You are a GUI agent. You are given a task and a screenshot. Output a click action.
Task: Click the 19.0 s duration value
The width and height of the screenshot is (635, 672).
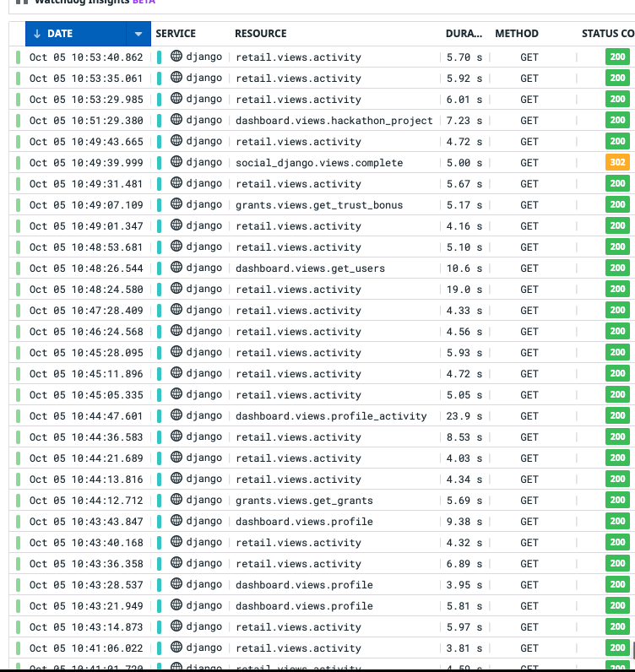464,290
